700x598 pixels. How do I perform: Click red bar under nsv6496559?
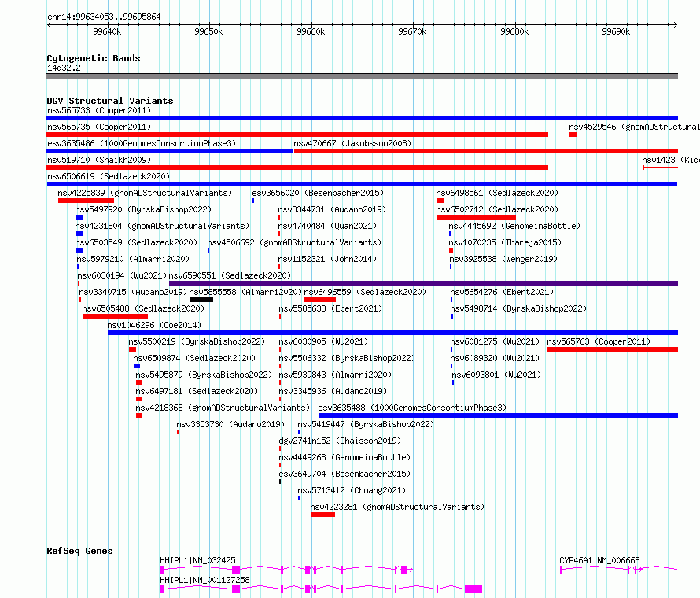[319, 300]
